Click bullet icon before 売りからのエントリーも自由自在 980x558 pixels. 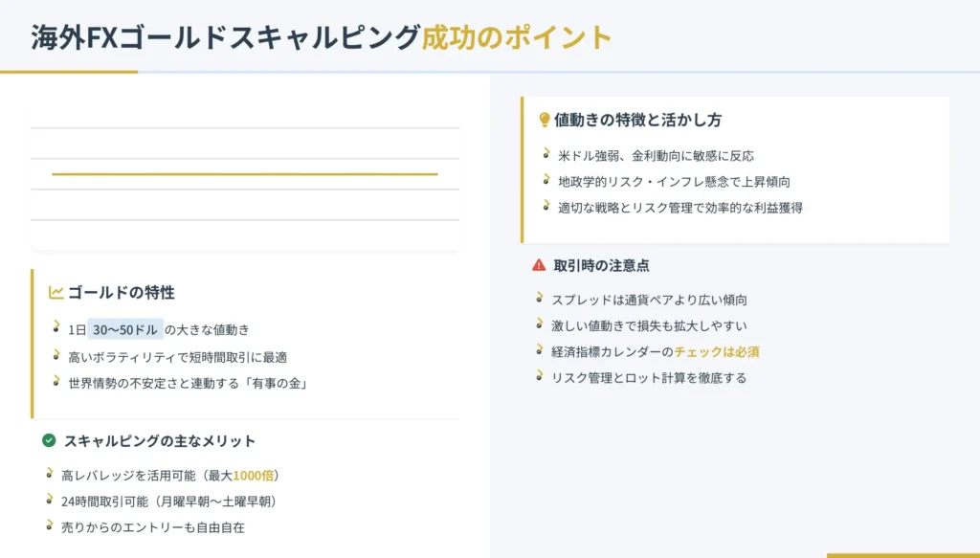point(50,525)
